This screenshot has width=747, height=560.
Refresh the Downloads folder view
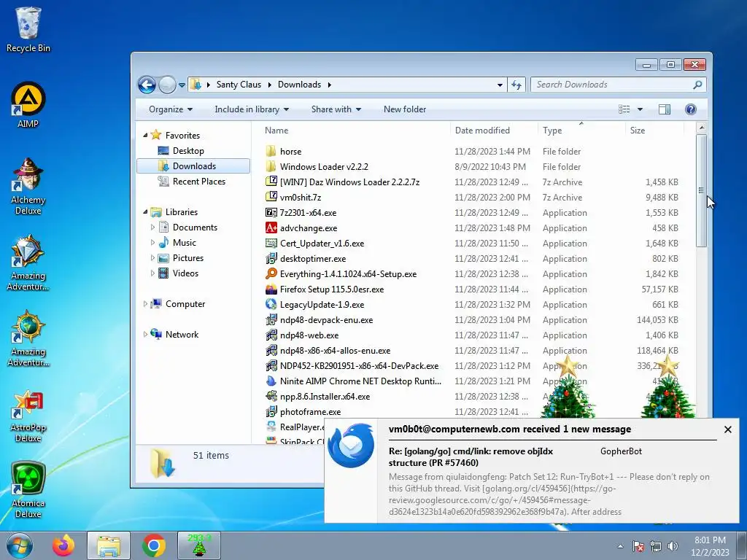pos(516,85)
